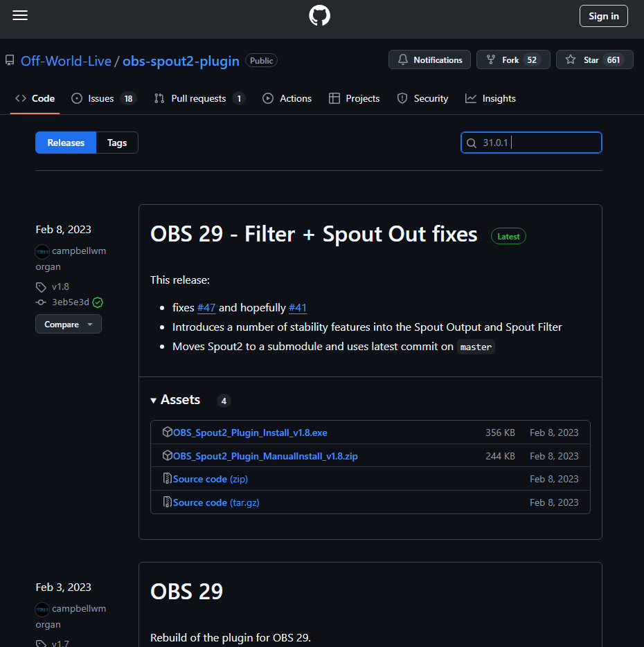Go to GitHub homepage via Octocat logo
The width and height of the screenshot is (644, 647).
click(319, 16)
